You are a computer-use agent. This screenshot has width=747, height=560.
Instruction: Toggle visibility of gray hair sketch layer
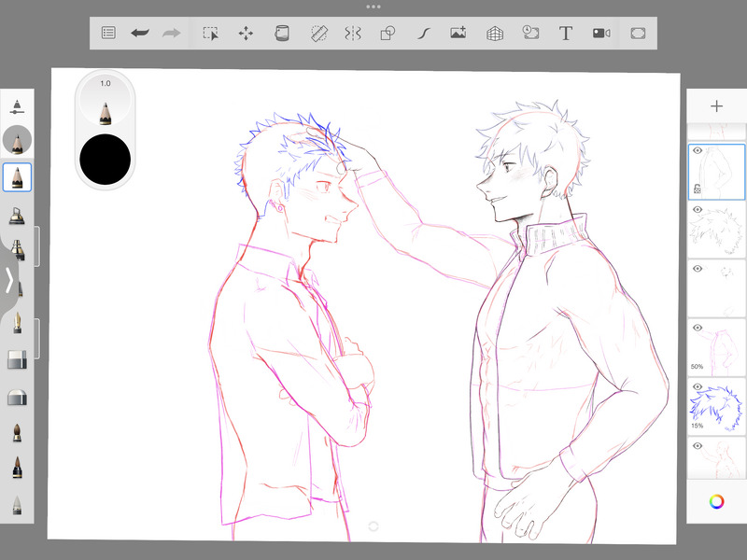click(698, 209)
